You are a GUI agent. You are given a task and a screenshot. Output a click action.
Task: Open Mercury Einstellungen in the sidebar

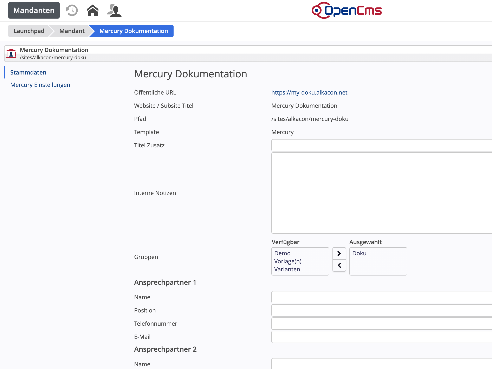(40, 85)
